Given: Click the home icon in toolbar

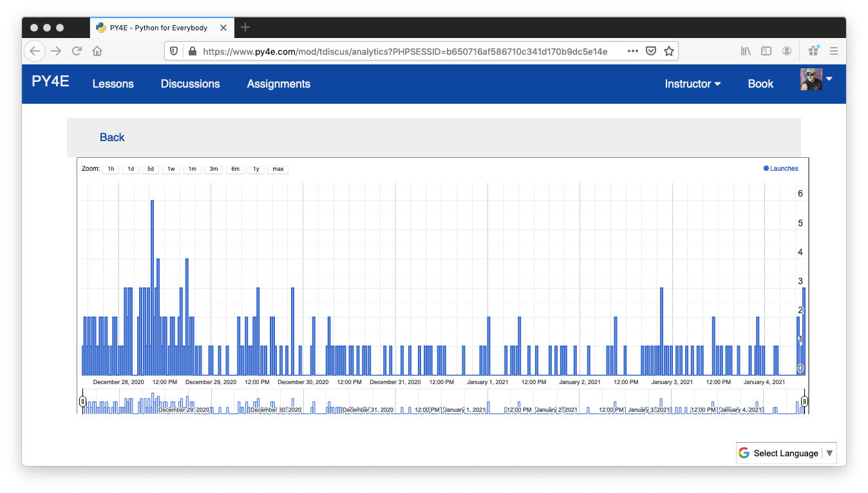Looking at the screenshot, I should pyautogui.click(x=97, y=51).
